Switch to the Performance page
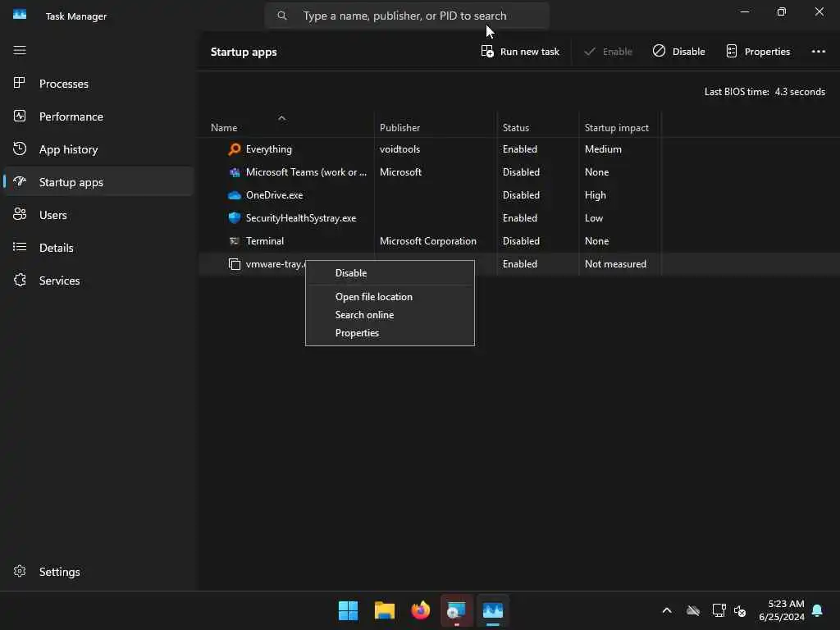 (x=98, y=116)
